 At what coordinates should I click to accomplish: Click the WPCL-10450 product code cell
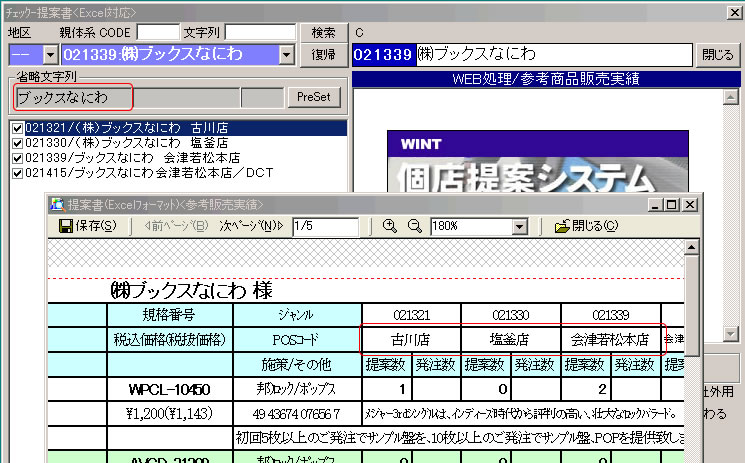[x=170, y=389]
